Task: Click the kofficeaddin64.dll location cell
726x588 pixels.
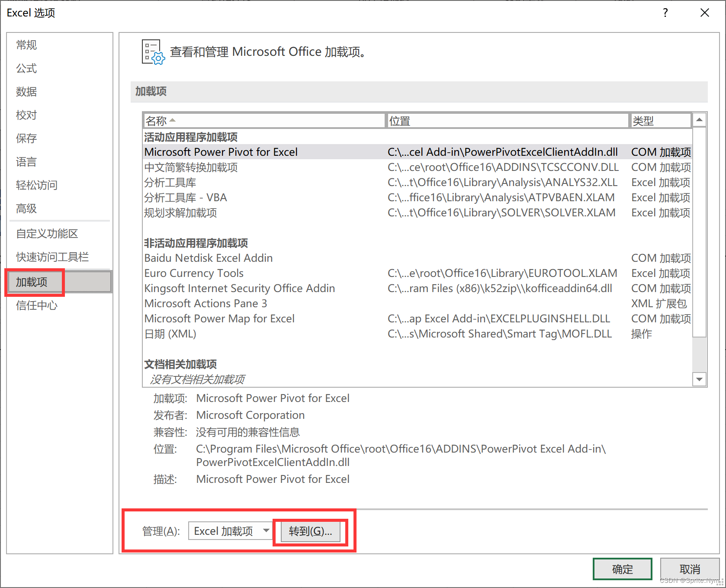Action: 500,288
